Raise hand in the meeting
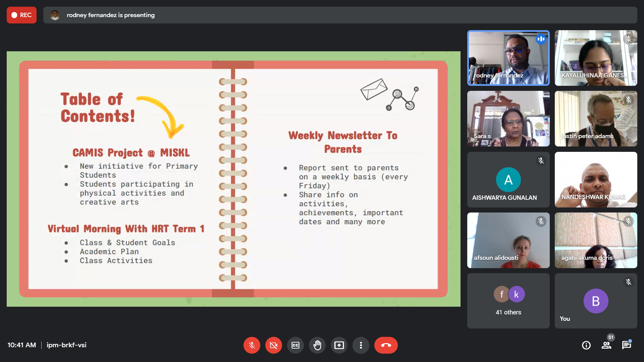 point(317,345)
